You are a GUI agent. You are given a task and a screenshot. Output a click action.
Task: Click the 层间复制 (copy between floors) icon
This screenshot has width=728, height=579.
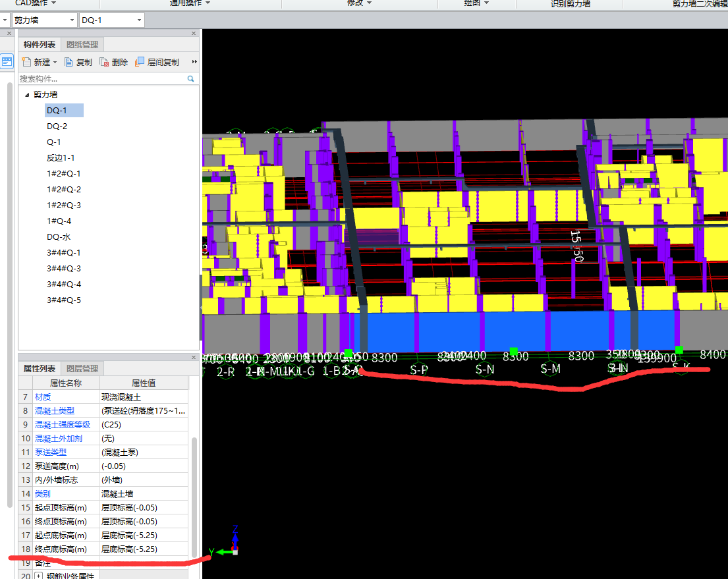(140, 62)
